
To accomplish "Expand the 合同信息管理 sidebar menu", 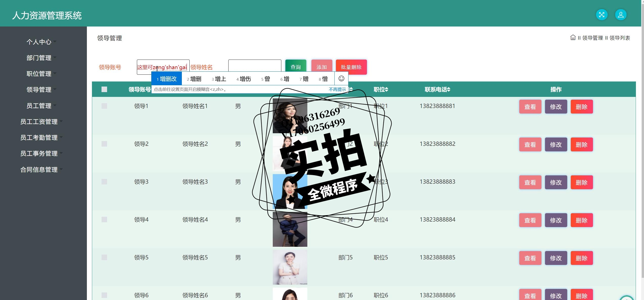I will (41, 170).
